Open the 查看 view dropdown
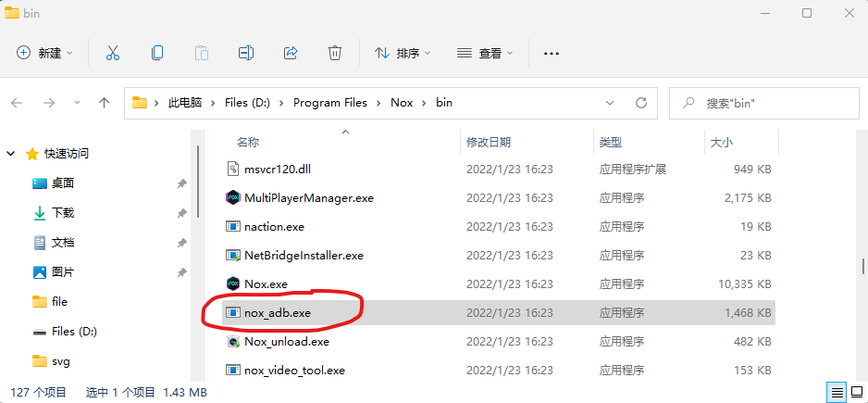Image resolution: width=868 pixels, height=403 pixels. click(485, 53)
